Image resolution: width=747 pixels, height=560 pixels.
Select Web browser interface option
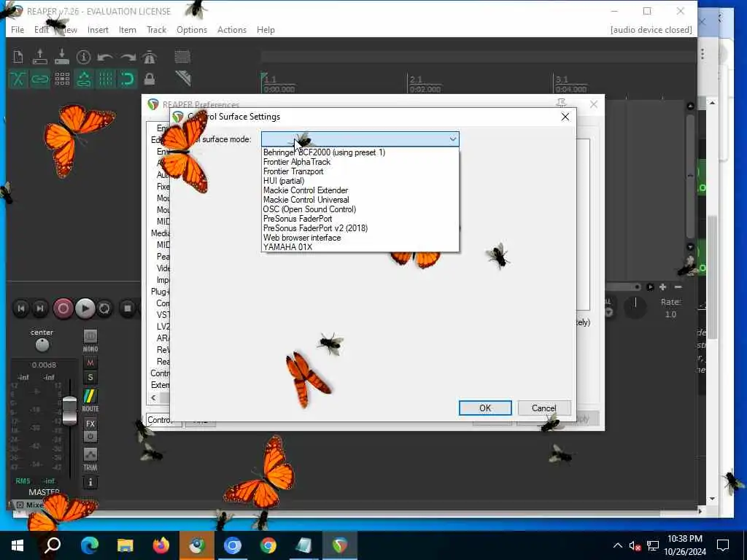tap(360, 238)
